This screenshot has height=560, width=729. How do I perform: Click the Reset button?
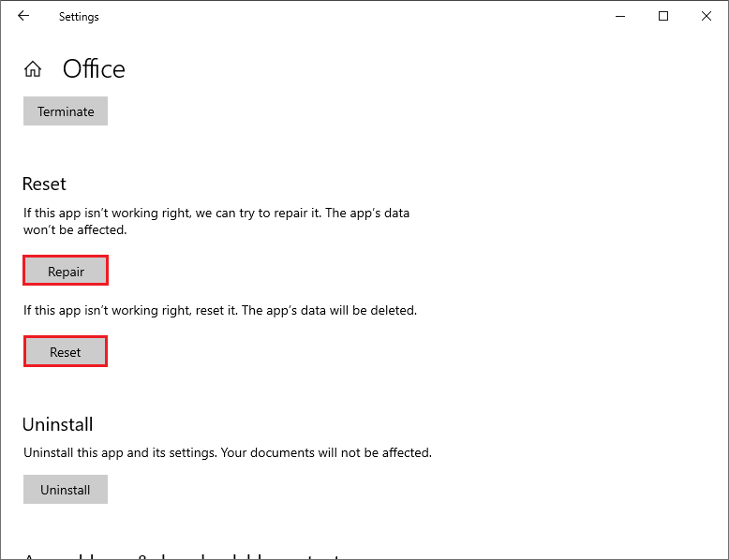66,352
